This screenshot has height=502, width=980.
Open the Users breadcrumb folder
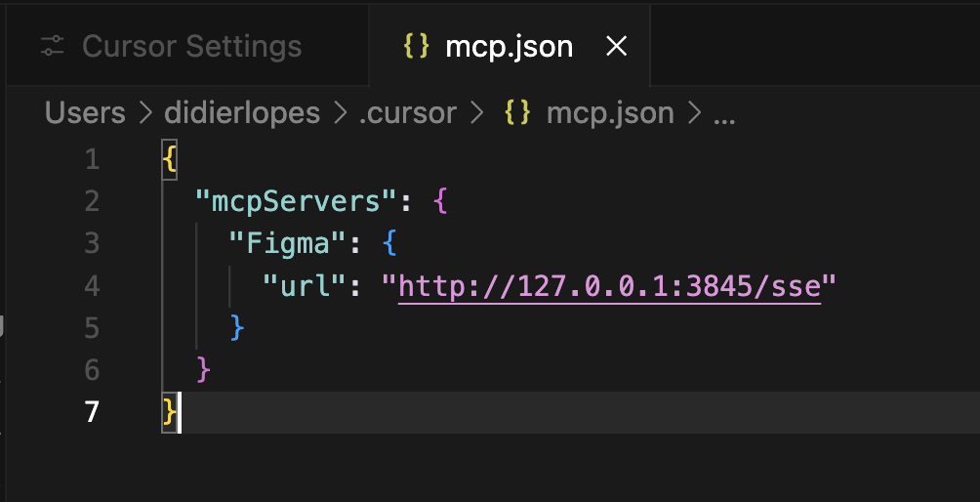pyautogui.click(x=85, y=113)
